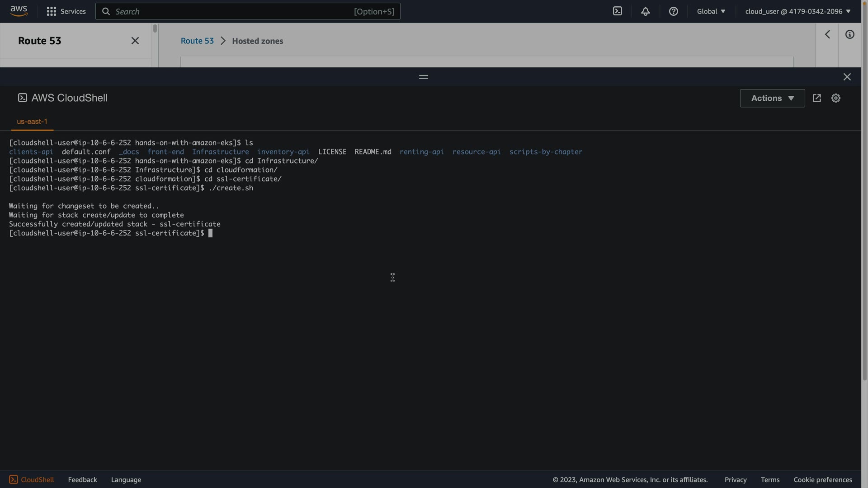Select the us-east-1 terminal tab
This screenshot has height=488, width=868.
click(x=32, y=122)
